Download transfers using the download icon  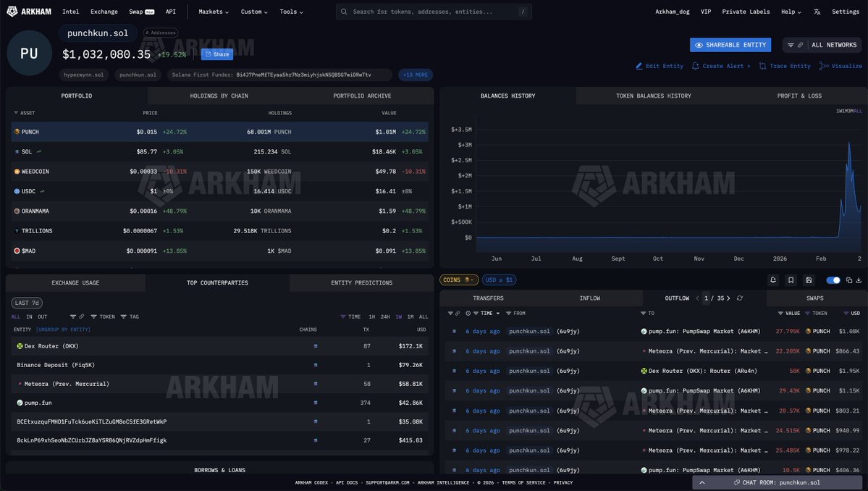point(859,280)
